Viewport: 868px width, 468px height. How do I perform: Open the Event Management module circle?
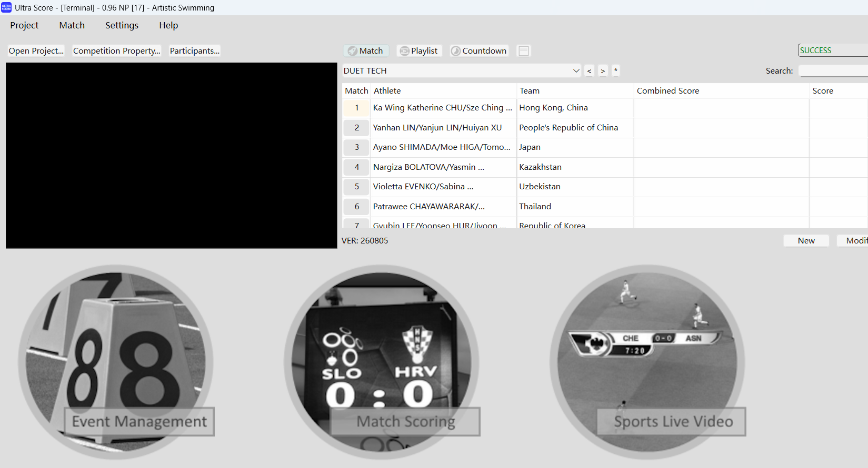click(116, 362)
